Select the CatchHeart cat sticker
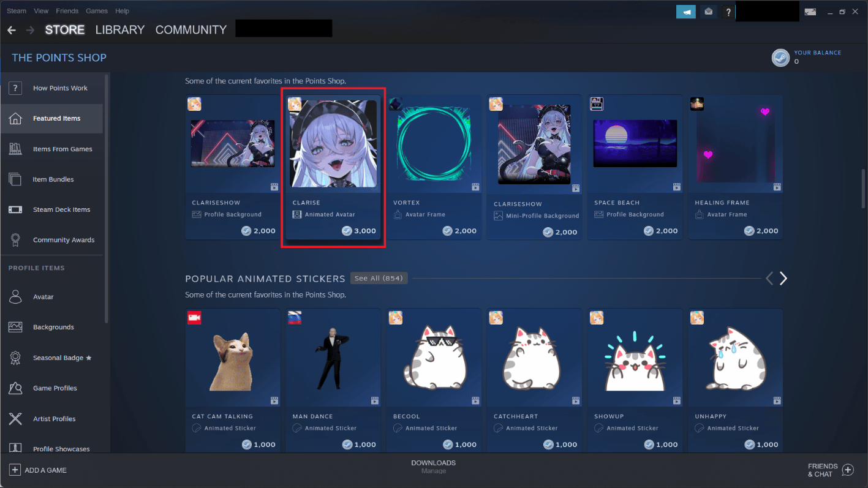868x488 pixels. 534,380
